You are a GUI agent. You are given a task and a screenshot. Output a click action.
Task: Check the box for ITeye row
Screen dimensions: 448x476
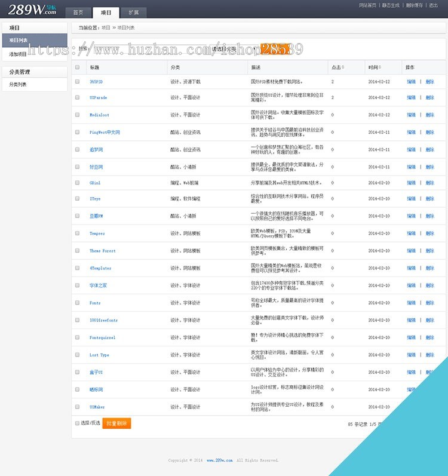[78, 198]
